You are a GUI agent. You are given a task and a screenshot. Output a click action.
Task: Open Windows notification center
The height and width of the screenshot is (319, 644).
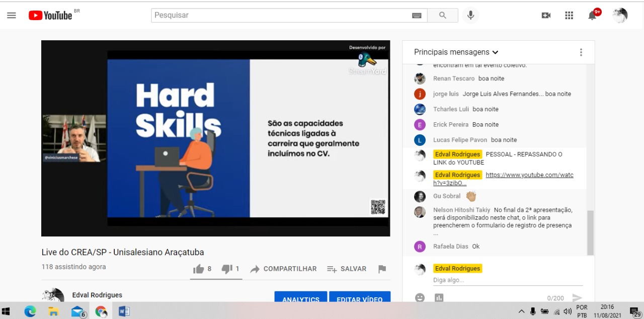635,312
